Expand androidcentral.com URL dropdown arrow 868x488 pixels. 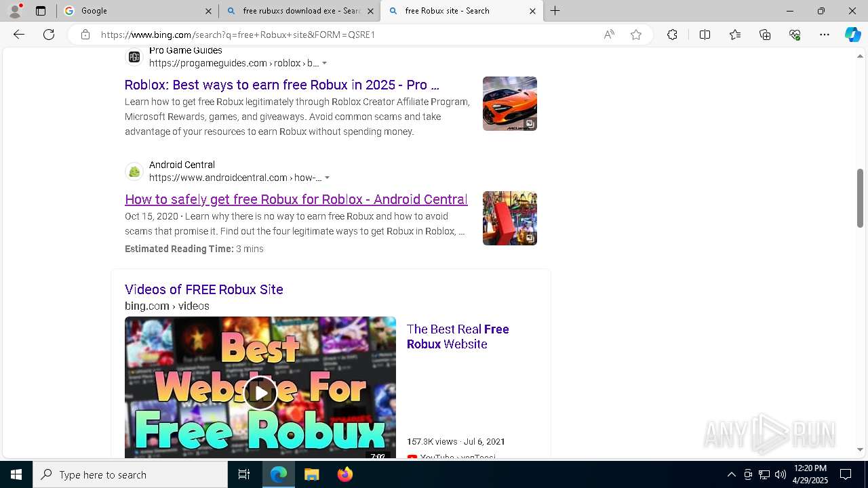[328, 178]
